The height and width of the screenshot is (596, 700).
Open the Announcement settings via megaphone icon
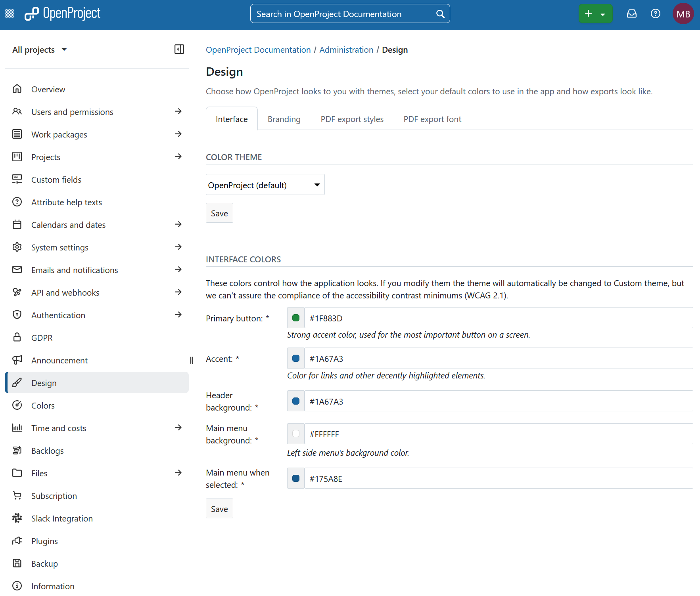click(17, 360)
